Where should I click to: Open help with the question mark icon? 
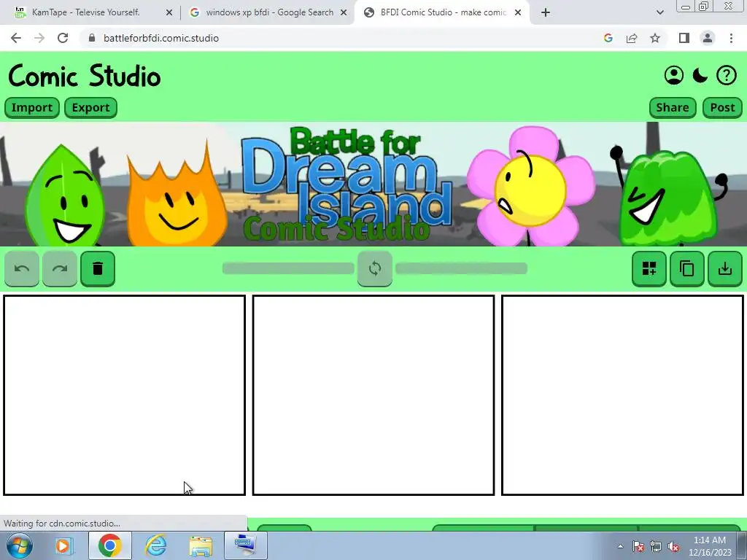tap(727, 75)
